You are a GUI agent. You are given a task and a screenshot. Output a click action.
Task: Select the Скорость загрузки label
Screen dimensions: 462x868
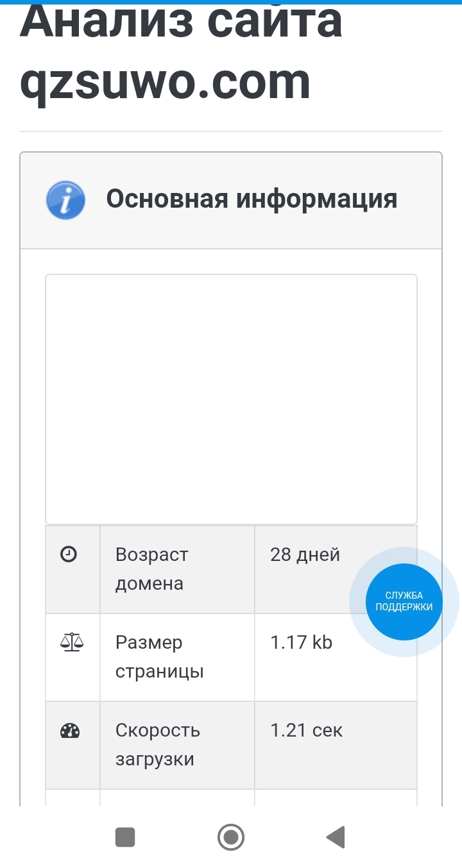158,744
